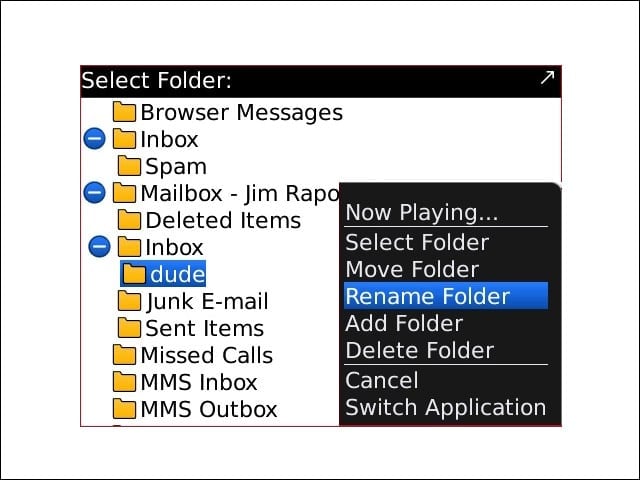
Task: Select the Missed Calls folder label
Action: click(x=207, y=355)
